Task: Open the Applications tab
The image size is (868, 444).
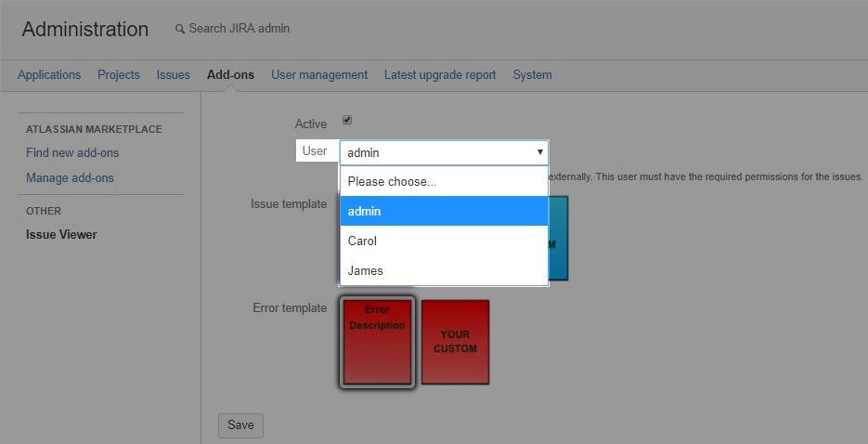Action: [x=49, y=74]
